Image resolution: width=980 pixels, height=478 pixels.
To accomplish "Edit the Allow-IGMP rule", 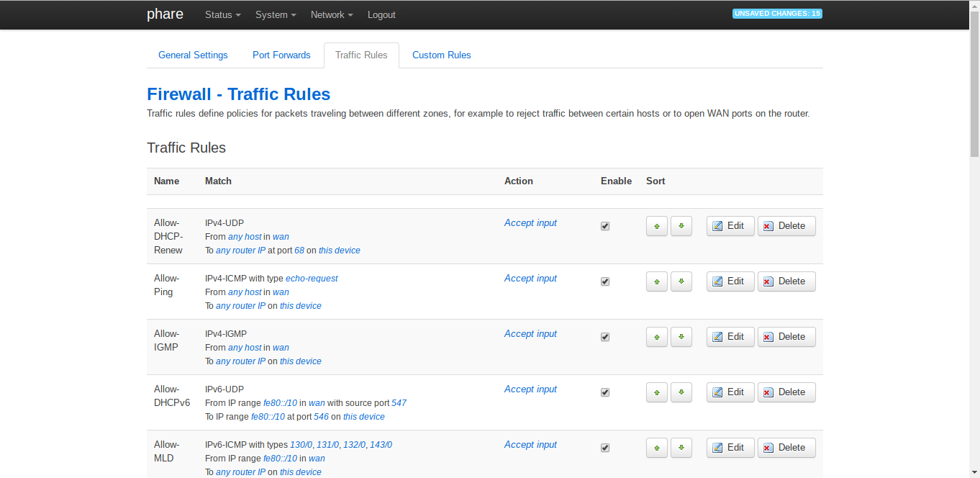I will coord(730,337).
